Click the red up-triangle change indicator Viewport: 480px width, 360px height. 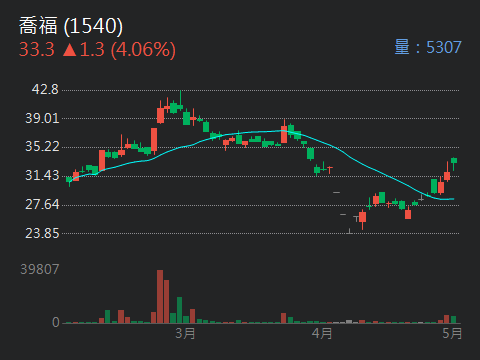coord(70,50)
